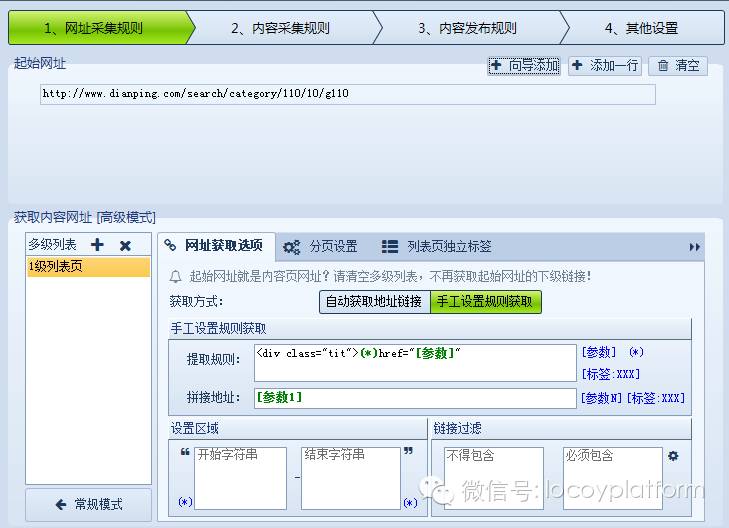Click into the 提取规则 input box
729x528 pixels.
pos(415,363)
